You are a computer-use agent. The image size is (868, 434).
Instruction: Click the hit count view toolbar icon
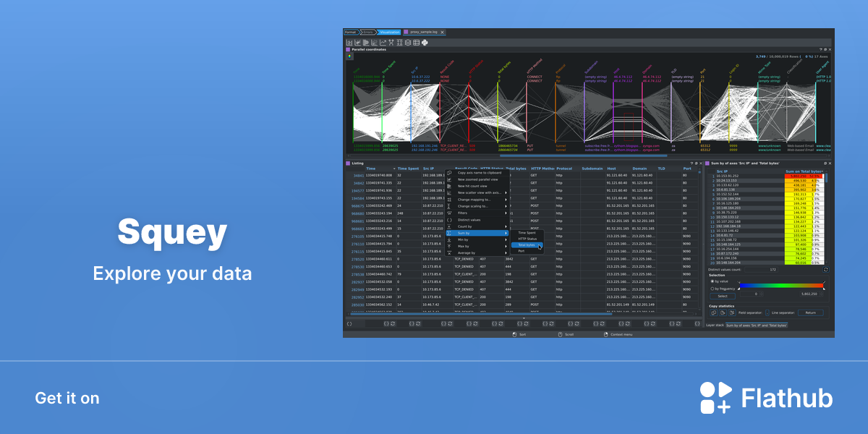click(x=366, y=43)
